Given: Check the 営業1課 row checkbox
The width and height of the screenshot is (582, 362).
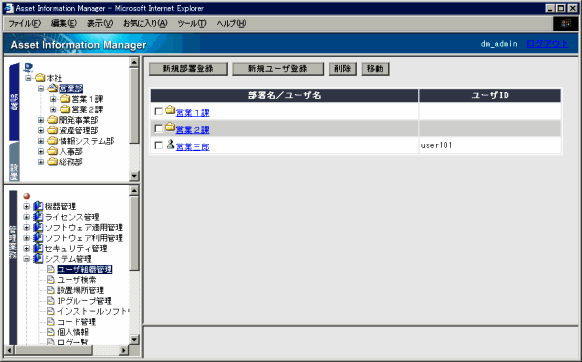Looking at the screenshot, I should pyautogui.click(x=158, y=111).
